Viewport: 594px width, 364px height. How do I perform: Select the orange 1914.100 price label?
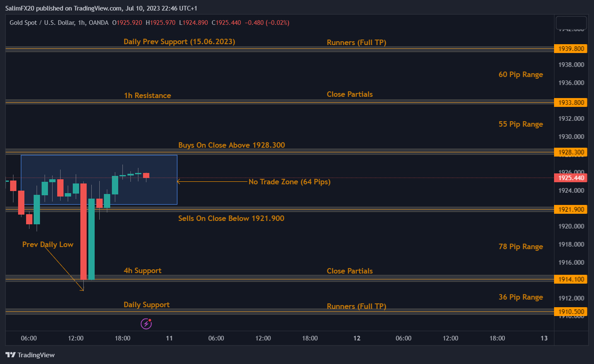click(x=570, y=279)
